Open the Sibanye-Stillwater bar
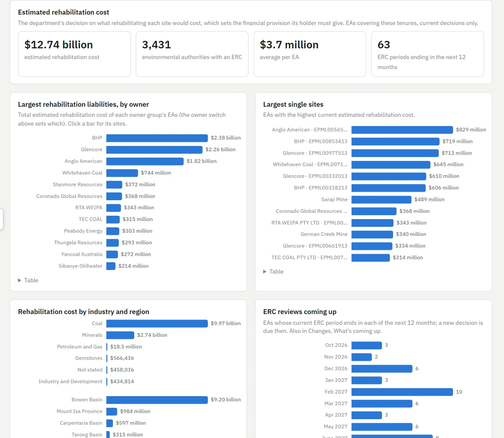Image resolution: width=504 pixels, height=438 pixels. click(111, 266)
